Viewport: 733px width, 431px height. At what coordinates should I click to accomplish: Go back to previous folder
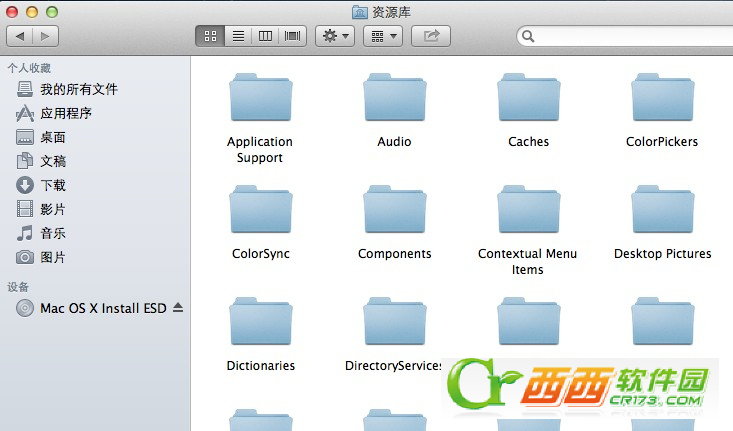pos(20,36)
